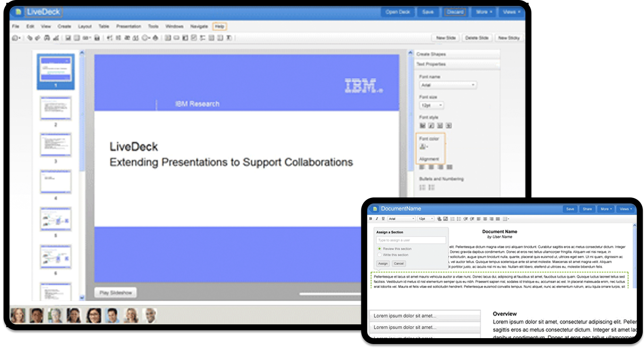Screen dimensions: 644x348
Task: Align left icon in DocumentName toolbar
Action: pos(479,219)
